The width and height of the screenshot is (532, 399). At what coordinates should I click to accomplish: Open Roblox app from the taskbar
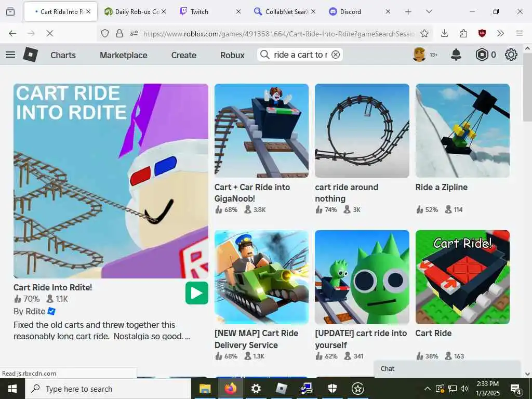tap(281, 389)
